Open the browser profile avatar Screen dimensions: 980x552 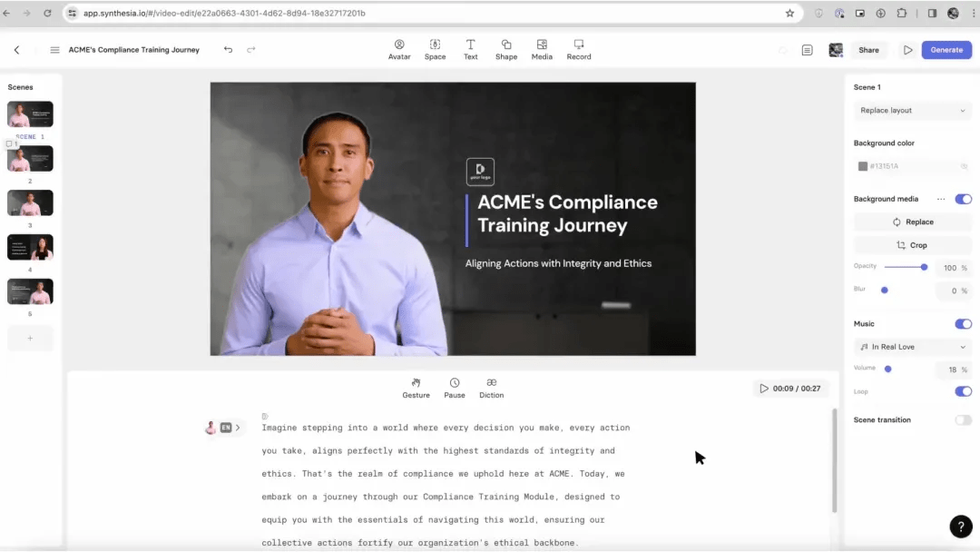[x=953, y=13]
